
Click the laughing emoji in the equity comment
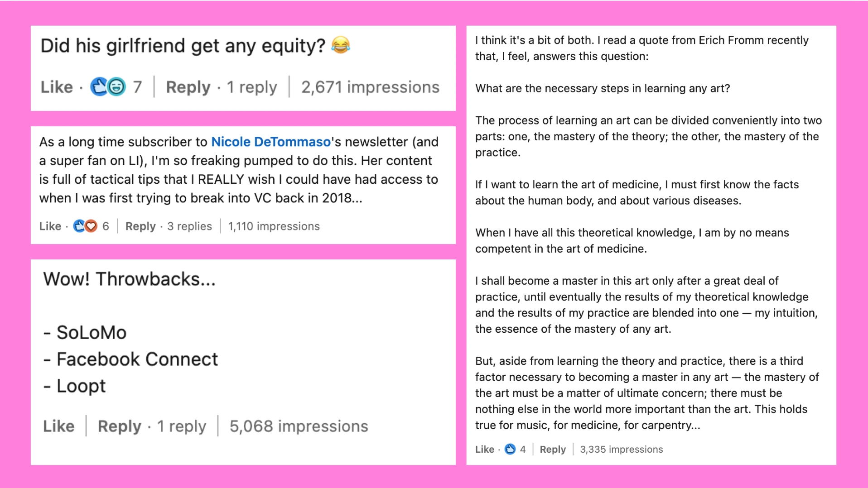pyautogui.click(x=341, y=45)
